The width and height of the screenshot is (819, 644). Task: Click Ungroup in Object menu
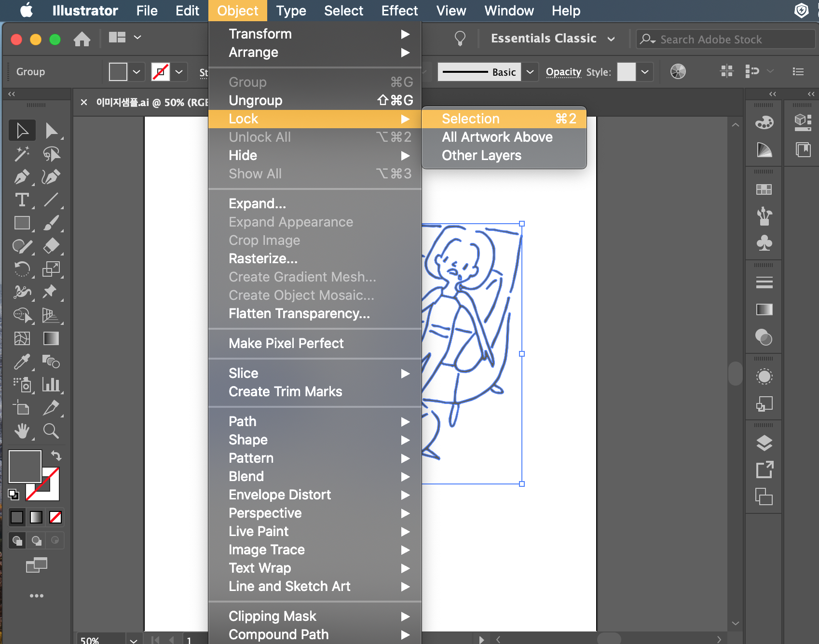315,100
